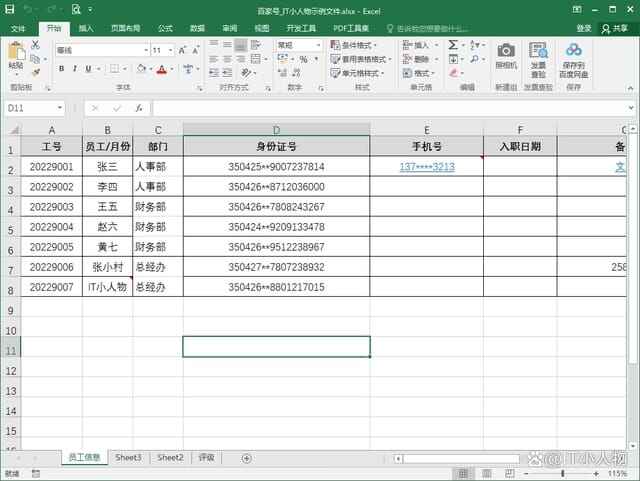Image resolution: width=640 pixels, height=481 pixels.
Task: Apply the yellow fill color bucket
Action: tap(142, 69)
